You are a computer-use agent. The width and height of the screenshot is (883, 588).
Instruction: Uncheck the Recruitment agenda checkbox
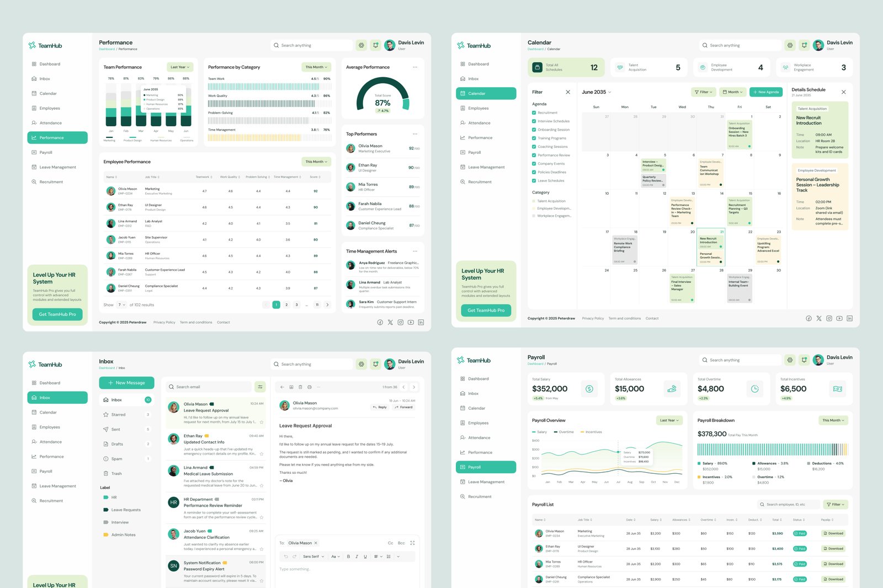pos(534,113)
